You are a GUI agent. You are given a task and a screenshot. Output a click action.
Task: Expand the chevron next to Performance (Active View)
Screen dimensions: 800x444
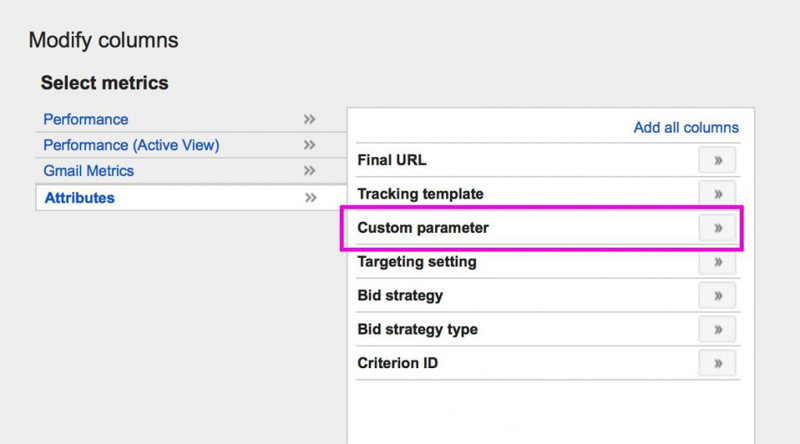pyautogui.click(x=310, y=145)
